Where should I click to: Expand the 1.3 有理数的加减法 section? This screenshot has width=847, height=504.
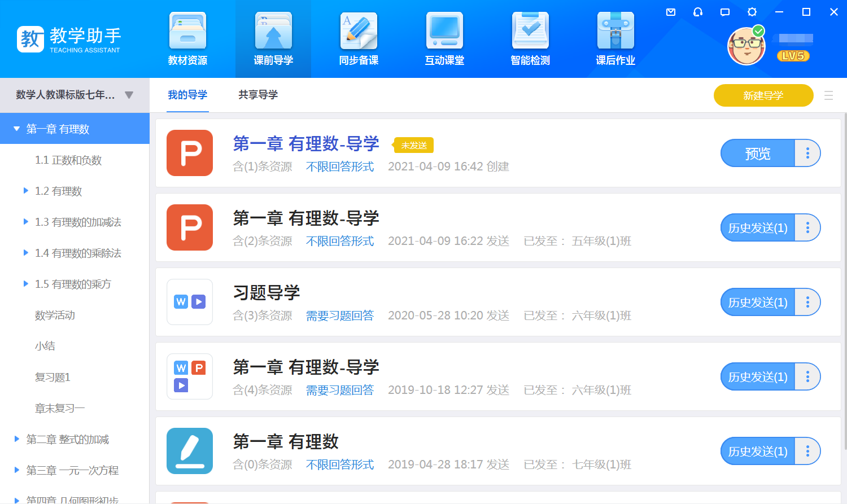[x=26, y=222]
